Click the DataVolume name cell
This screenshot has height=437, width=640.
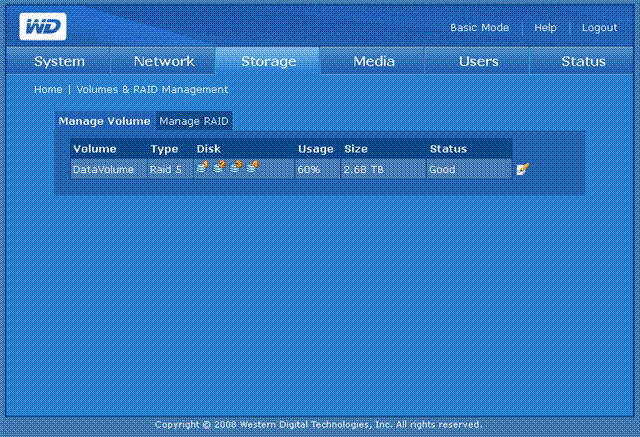(x=109, y=169)
